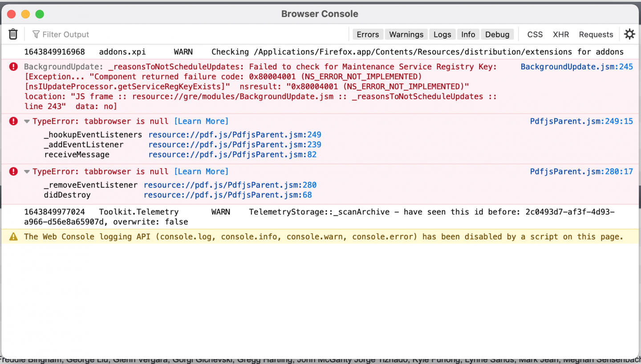The height and width of the screenshot is (364, 641).
Task: Click the _removeEventListener function name
Action: pyautogui.click(x=91, y=185)
